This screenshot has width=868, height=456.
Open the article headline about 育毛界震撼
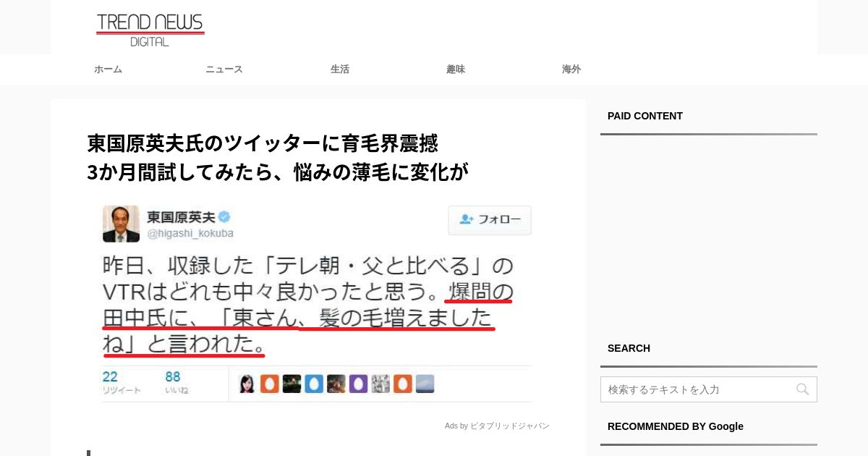click(278, 157)
